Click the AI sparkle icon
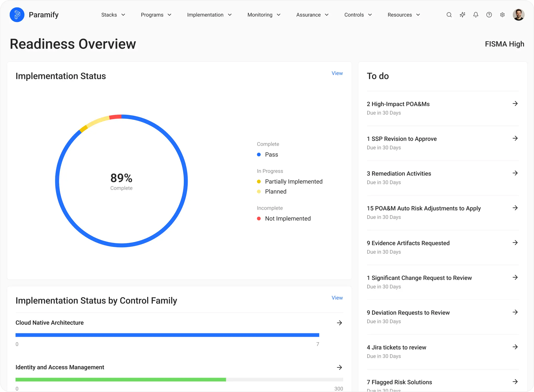534x392 pixels. [462, 15]
